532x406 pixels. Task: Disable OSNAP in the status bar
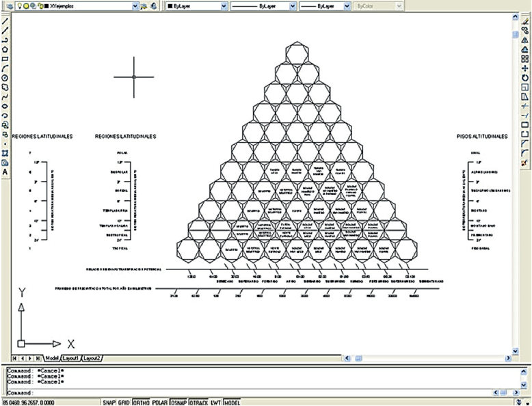click(x=178, y=402)
